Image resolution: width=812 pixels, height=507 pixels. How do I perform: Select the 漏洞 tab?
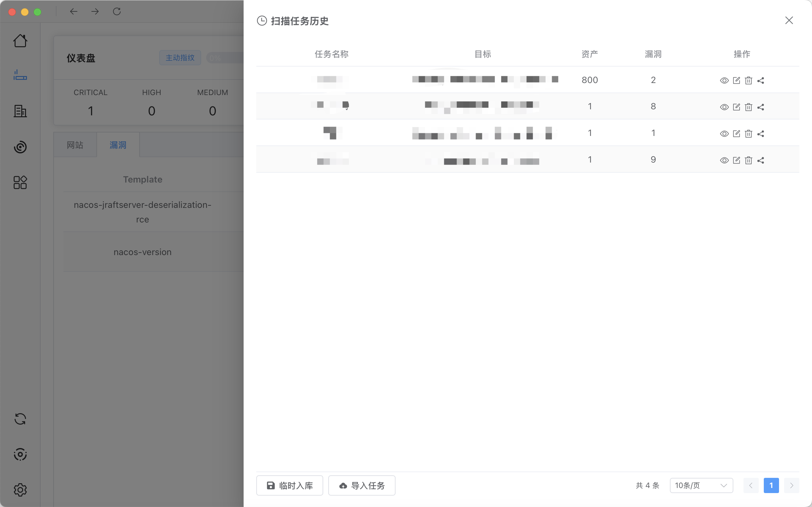point(118,145)
